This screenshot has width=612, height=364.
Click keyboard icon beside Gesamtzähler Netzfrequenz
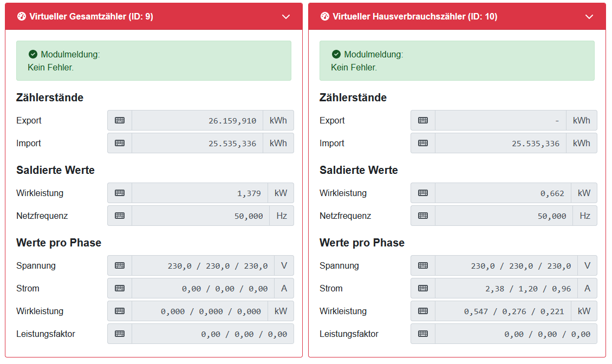pyautogui.click(x=120, y=216)
